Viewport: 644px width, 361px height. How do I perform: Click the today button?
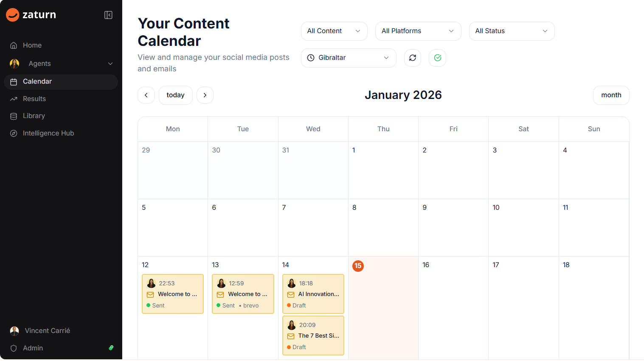click(175, 95)
